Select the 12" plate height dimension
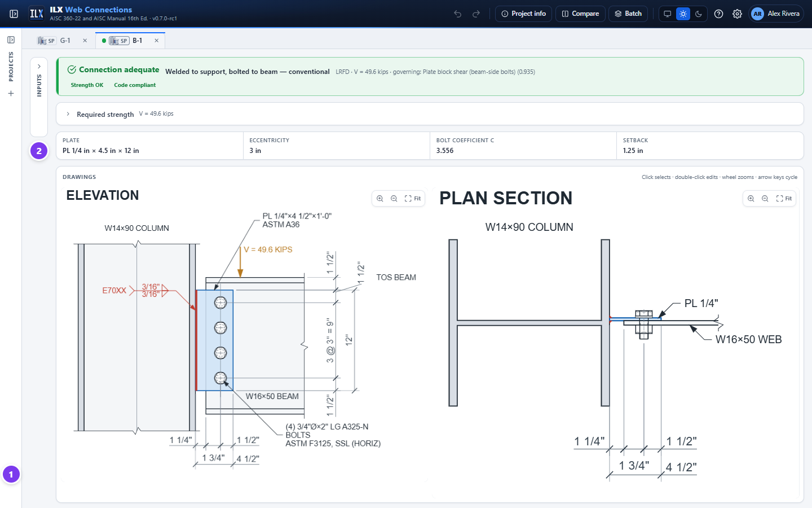Viewport: 812px width, 508px height. (x=349, y=340)
